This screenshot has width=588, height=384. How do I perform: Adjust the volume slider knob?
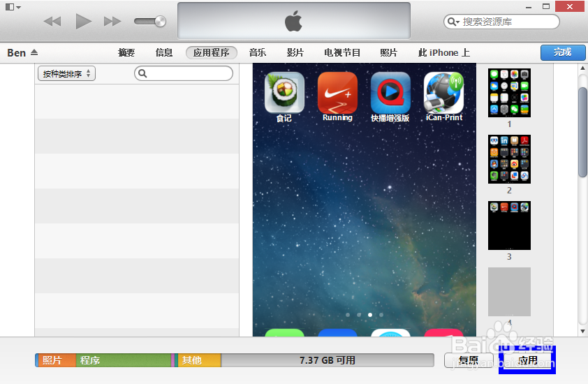(160, 22)
